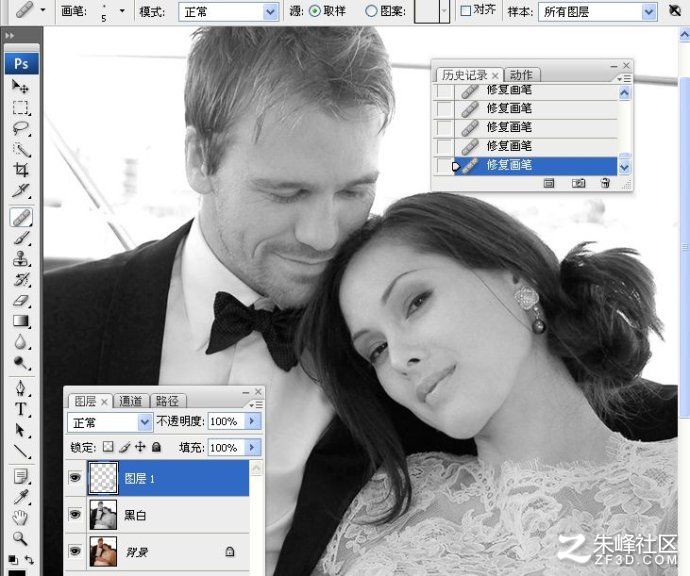
Task: Select the Eraser tool
Action: pyautogui.click(x=20, y=301)
